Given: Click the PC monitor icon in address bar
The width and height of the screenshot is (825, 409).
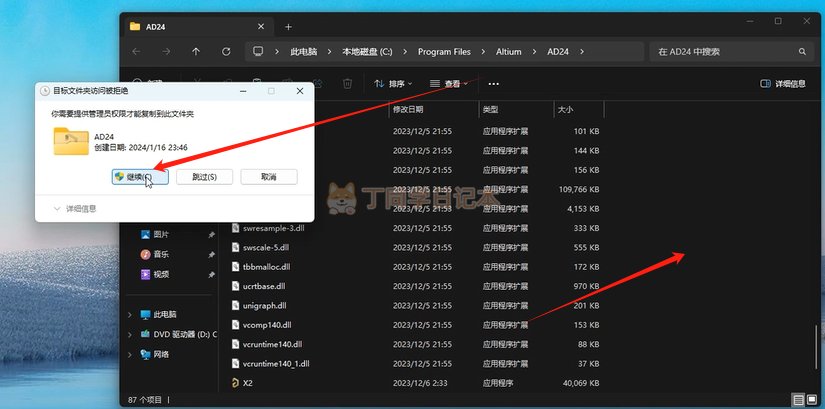Looking at the screenshot, I should (258, 52).
